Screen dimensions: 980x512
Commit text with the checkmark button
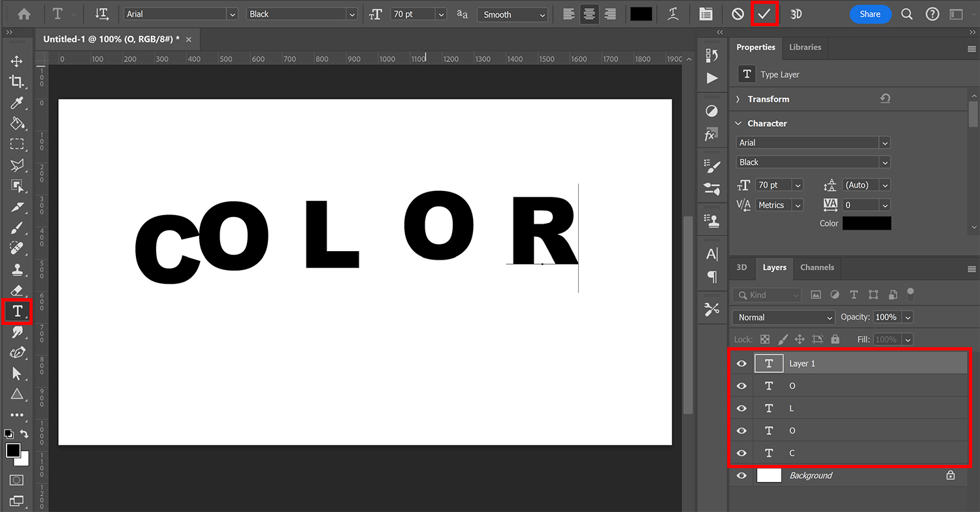[764, 13]
